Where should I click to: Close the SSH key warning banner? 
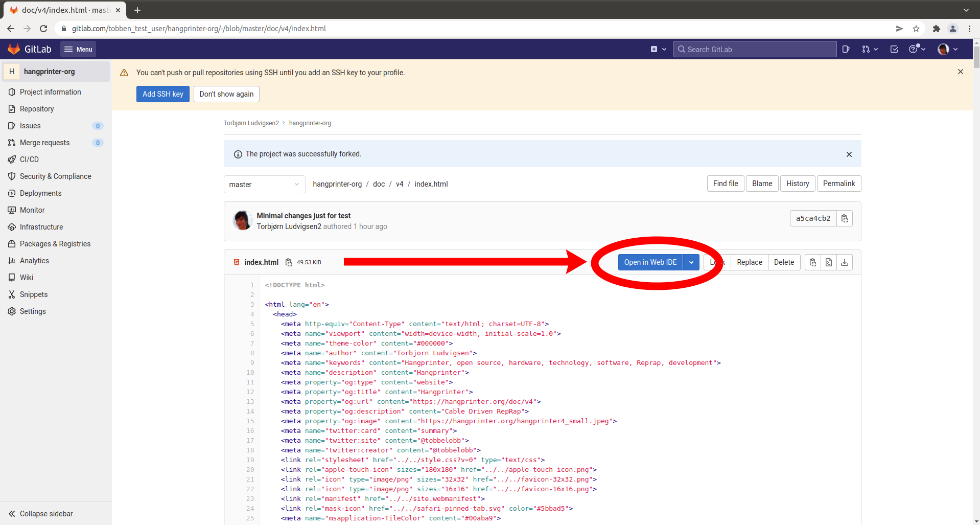(x=961, y=72)
